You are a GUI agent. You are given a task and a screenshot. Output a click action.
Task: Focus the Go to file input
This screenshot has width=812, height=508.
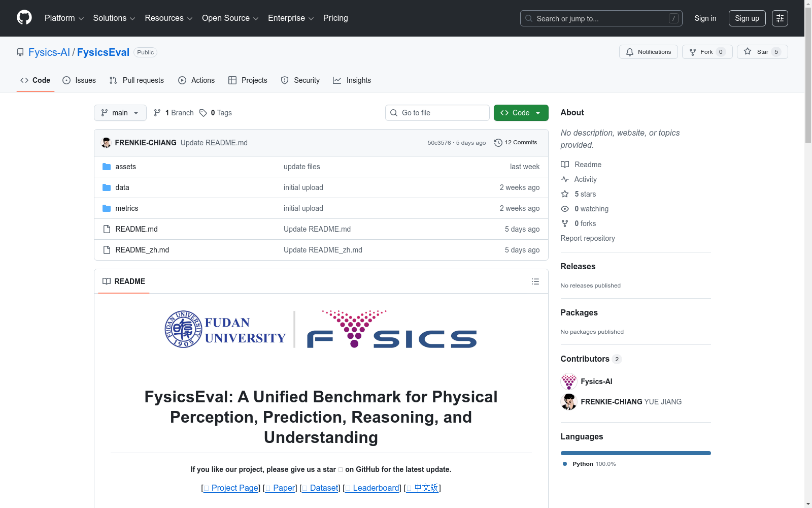[x=437, y=113]
